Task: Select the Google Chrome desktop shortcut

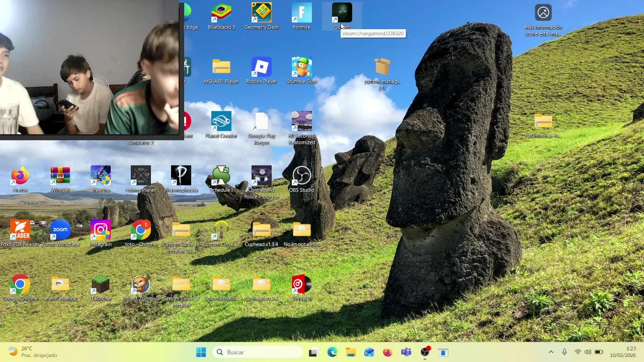Action: tap(20, 288)
